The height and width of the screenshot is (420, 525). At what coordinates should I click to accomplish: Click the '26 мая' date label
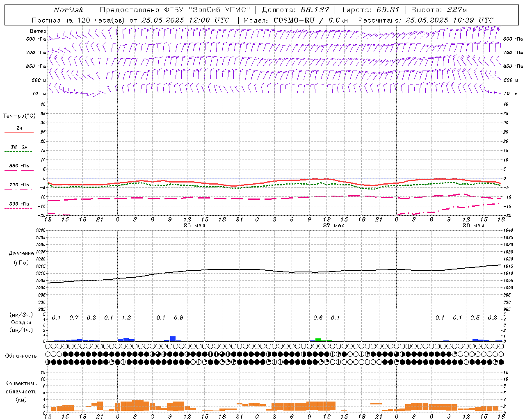tap(194, 225)
